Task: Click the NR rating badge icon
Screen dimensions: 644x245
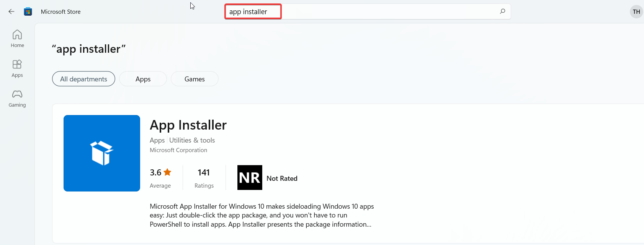Action: coord(250,178)
